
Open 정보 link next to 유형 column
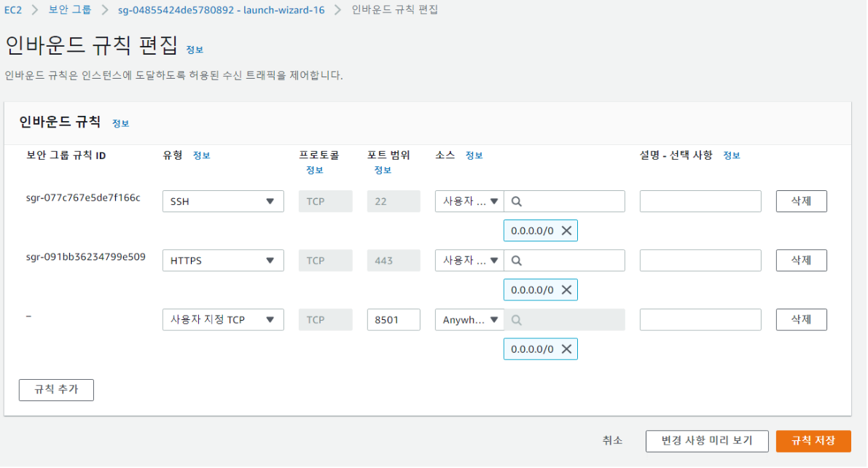click(x=201, y=155)
